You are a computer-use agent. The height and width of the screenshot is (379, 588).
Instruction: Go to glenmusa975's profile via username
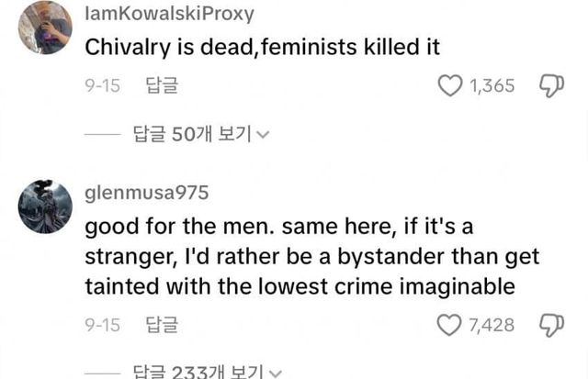[x=146, y=192]
